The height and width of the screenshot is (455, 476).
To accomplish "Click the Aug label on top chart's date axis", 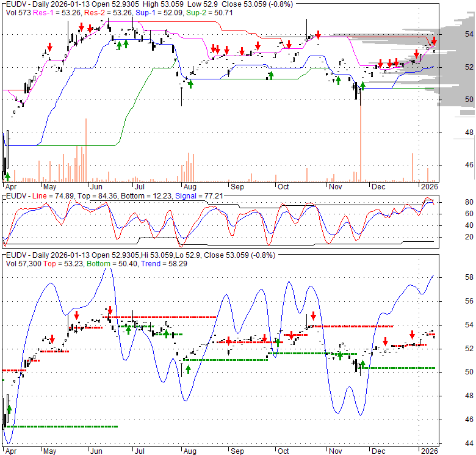I will tap(189, 186).
